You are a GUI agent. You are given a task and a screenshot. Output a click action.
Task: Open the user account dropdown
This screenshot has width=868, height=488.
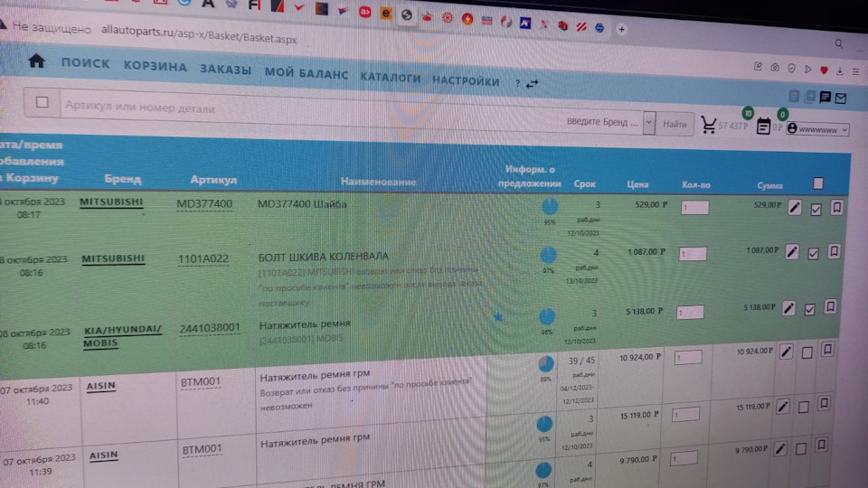point(817,129)
